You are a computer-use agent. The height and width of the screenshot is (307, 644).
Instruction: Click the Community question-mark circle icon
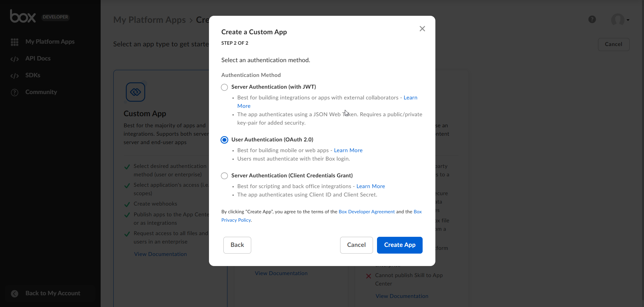pyautogui.click(x=15, y=92)
